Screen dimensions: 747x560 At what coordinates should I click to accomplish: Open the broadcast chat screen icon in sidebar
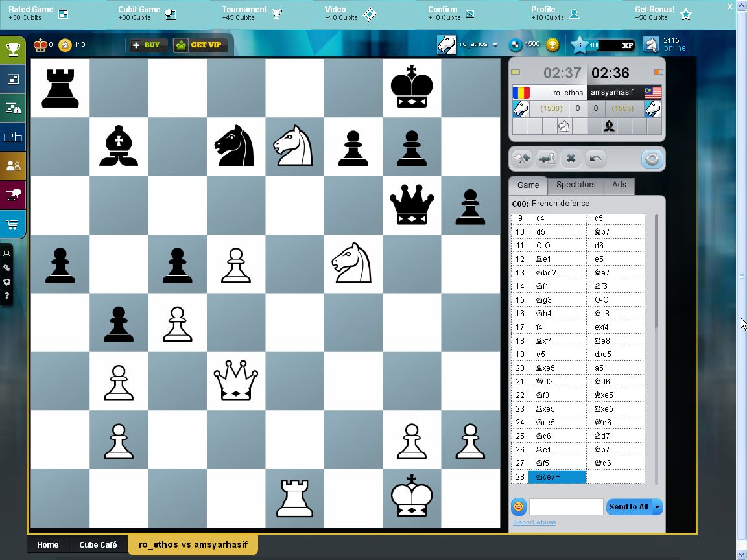[13, 194]
